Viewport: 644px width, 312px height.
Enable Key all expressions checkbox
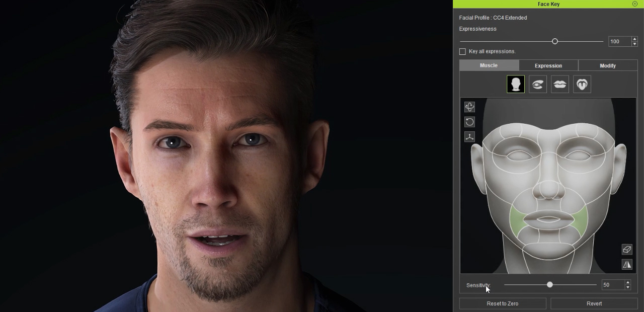click(x=462, y=52)
